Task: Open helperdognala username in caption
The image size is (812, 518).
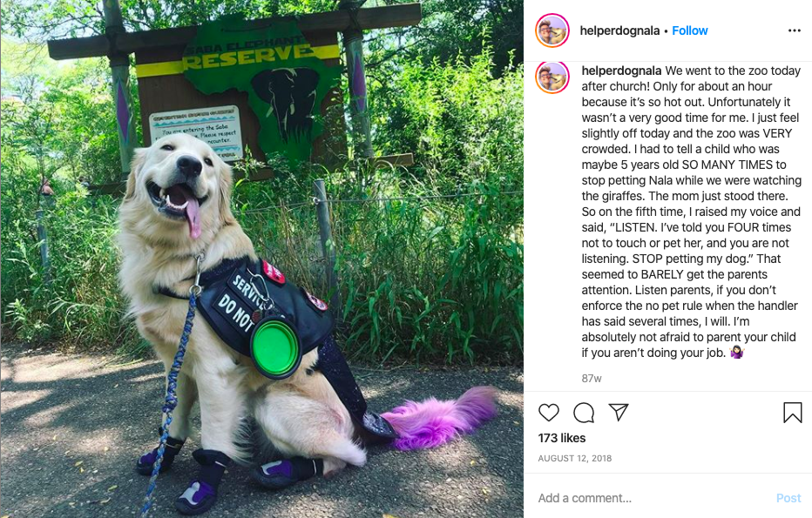Action: [x=621, y=71]
